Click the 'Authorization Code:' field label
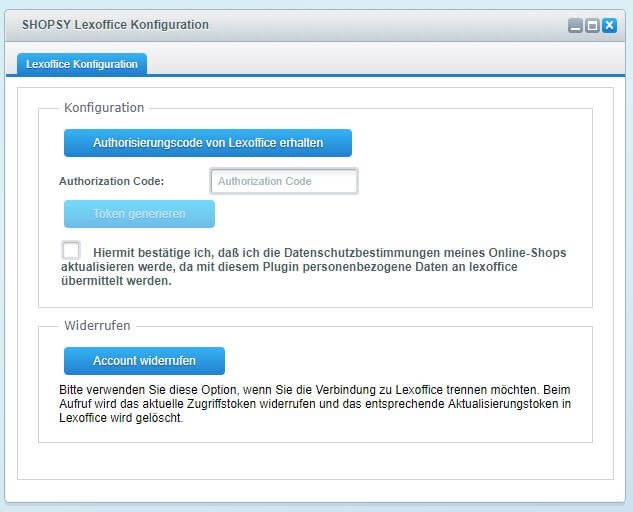 click(x=112, y=182)
